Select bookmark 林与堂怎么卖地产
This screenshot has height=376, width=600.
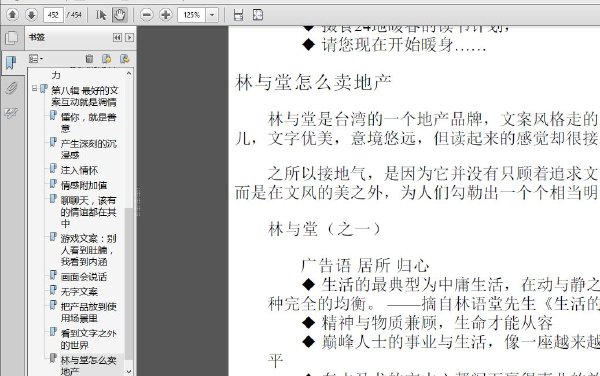tap(88, 365)
